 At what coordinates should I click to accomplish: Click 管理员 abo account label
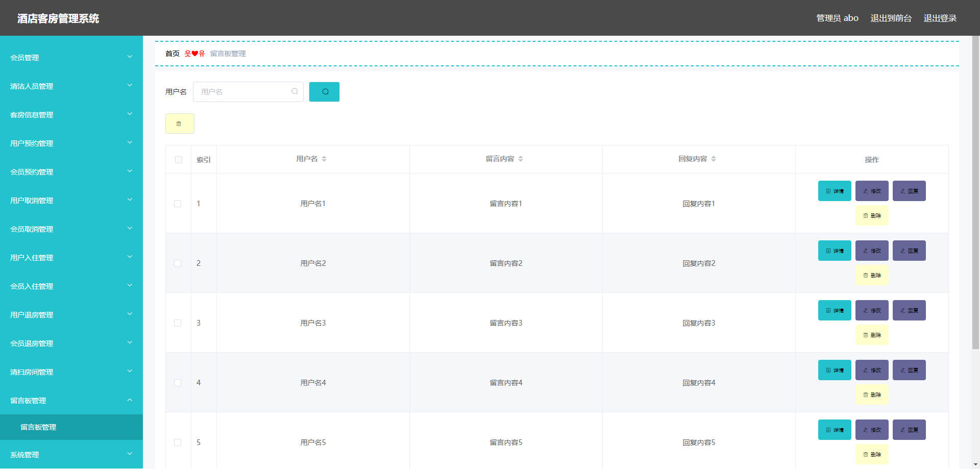tap(837, 18)
